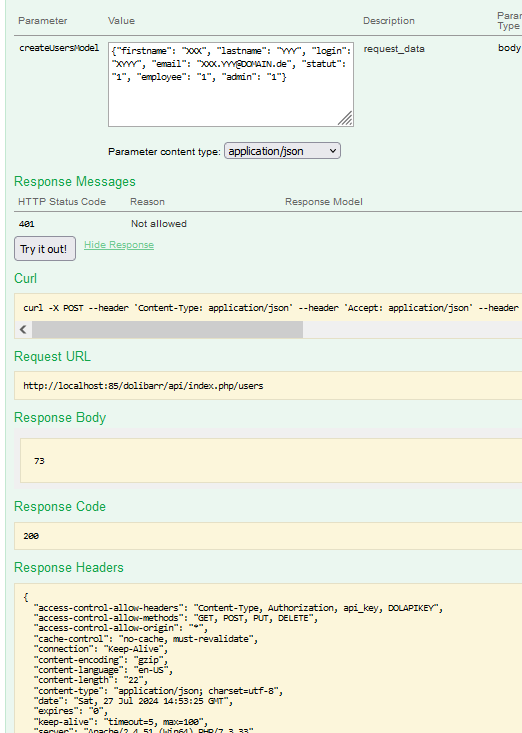Click the connection Keep-Alive header line
This screenshot has height=733, width=522.
pyautogui.click(x=101, y=649)
